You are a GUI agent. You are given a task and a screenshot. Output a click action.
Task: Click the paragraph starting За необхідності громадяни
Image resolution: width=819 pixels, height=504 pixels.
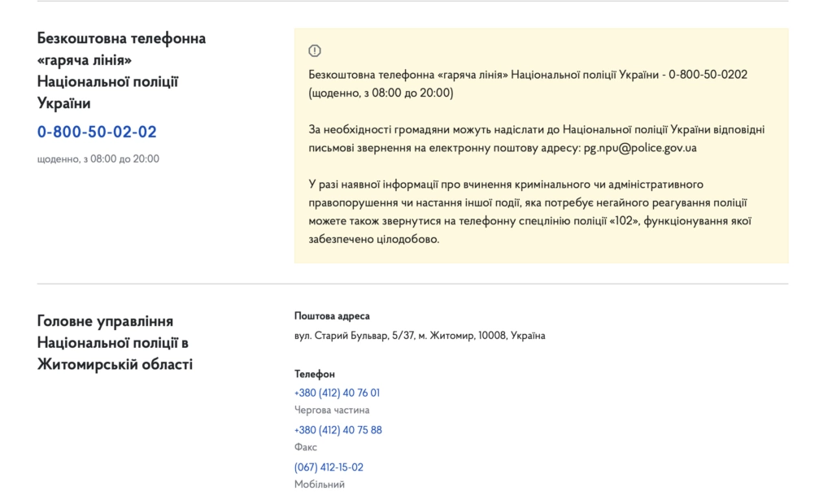click(537, 138)
